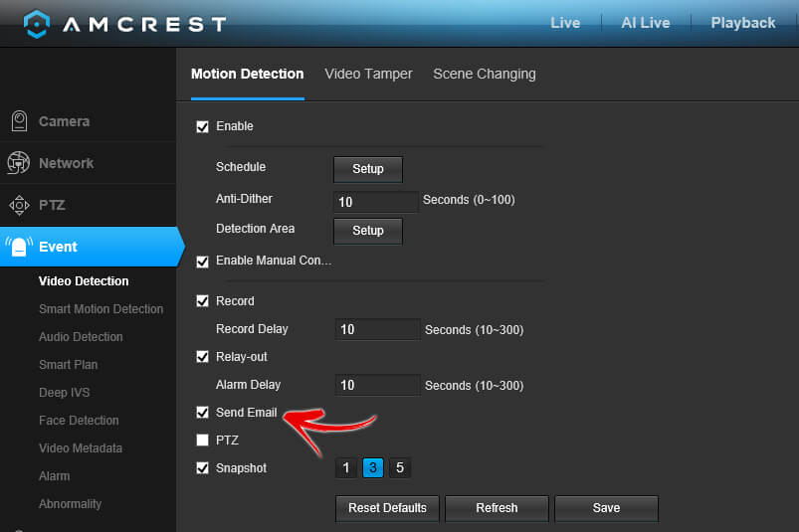Select snapshot count 5

(399, 468)
